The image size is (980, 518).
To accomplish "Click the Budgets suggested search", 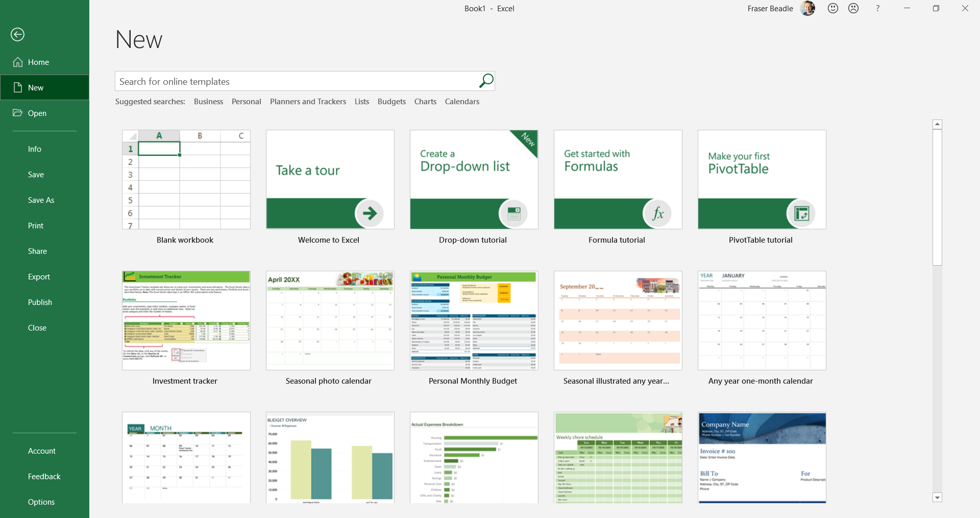I will (391, 101).
